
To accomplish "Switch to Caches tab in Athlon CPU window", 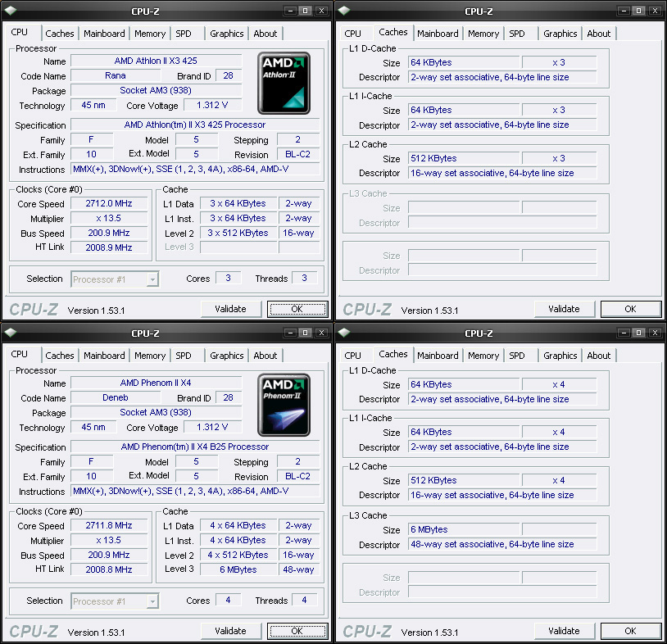I will [x=60, y=34].
